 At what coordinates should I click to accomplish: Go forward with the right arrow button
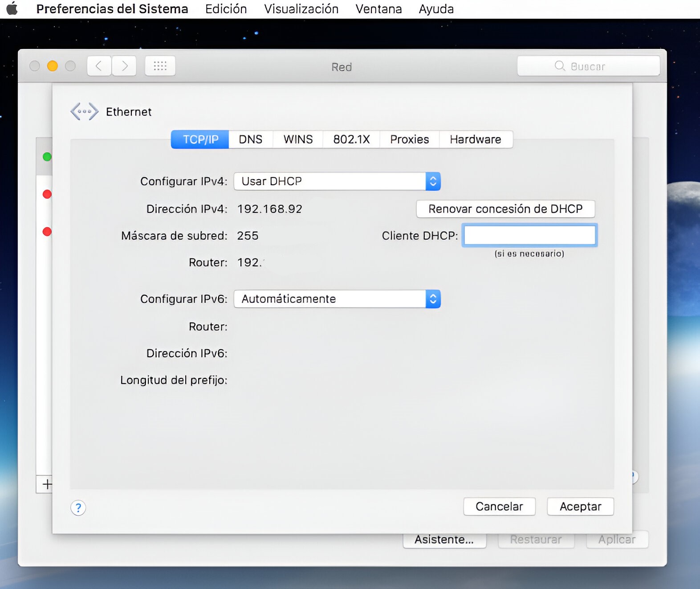coord(124,66)
